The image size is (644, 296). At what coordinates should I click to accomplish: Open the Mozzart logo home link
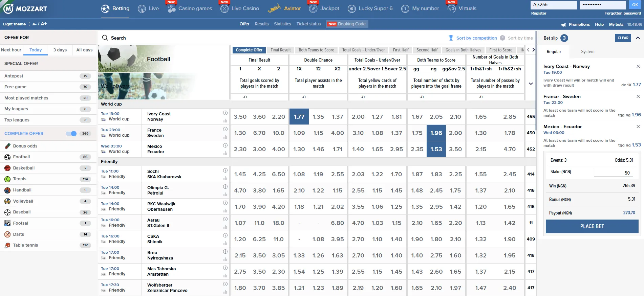tap(25, 9)
